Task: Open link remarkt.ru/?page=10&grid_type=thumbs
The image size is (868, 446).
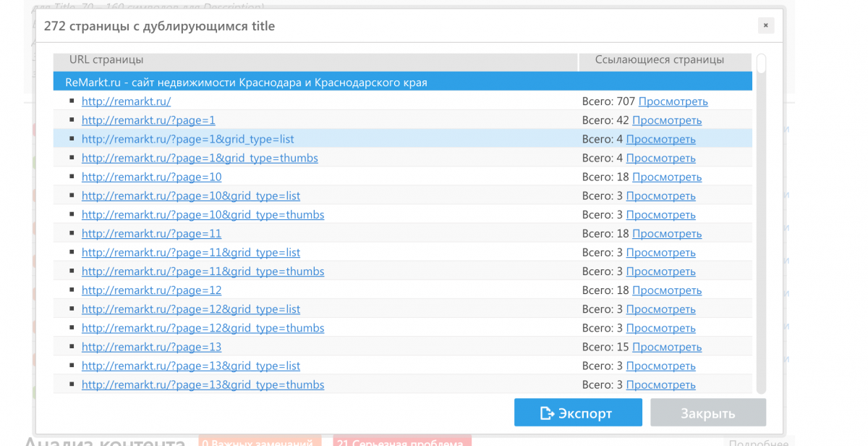Action: click(203, 214)
